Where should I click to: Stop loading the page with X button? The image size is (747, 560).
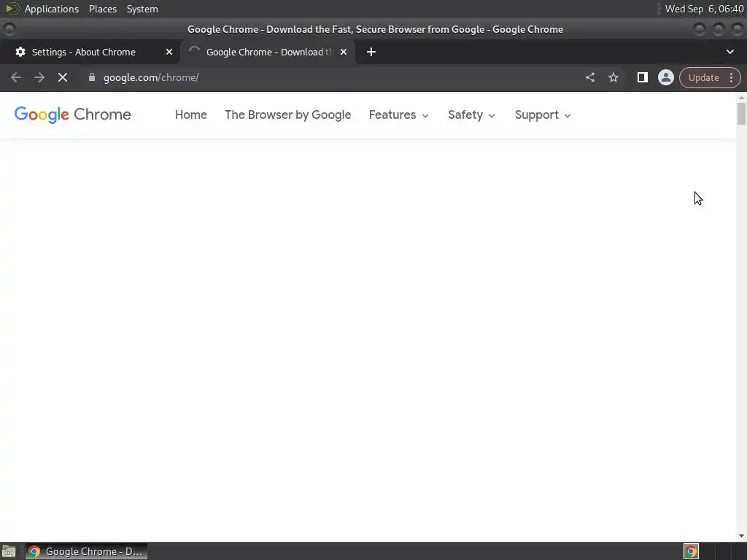point(63,77)
